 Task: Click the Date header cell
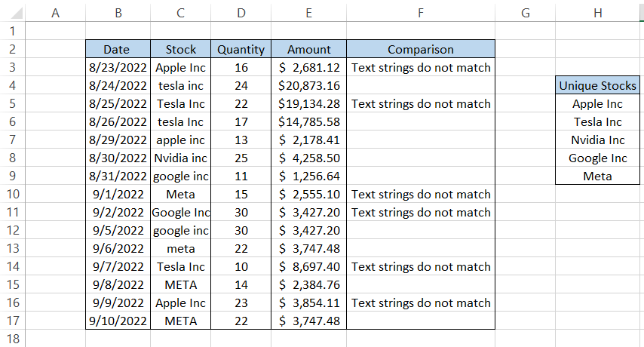(x=118, y=50)
